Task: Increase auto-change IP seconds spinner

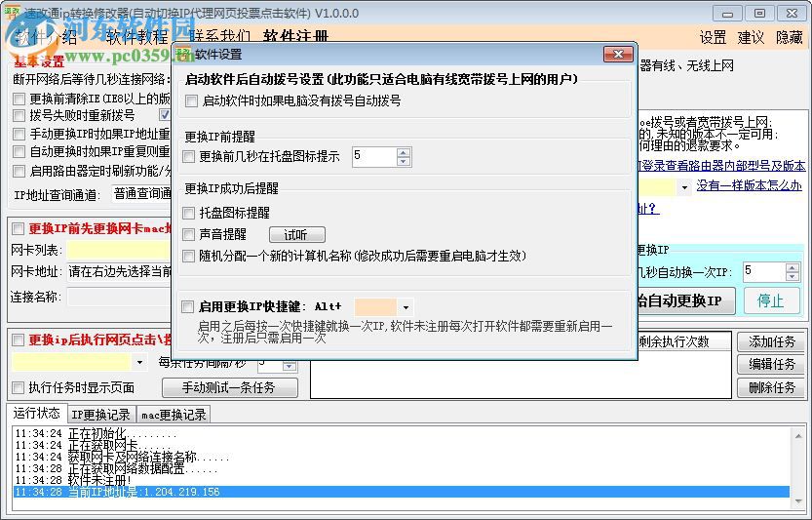Action: click(x=793, y=267)
